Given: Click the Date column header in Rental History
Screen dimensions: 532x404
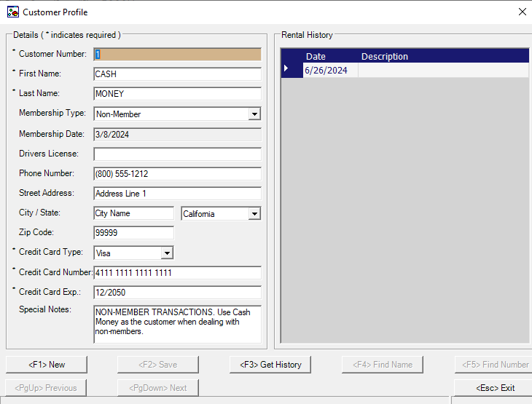Looking at the screenshot, I should tap(330, 56).
